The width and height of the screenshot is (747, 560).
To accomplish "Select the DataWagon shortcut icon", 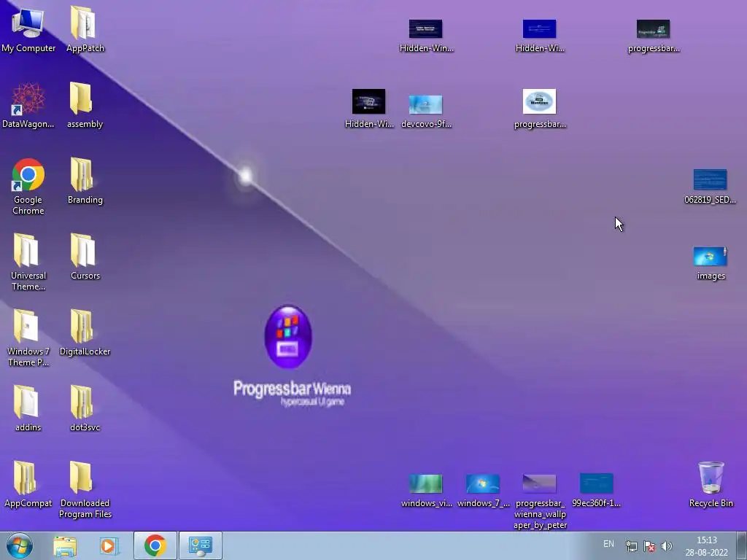I will pos(28,105).
